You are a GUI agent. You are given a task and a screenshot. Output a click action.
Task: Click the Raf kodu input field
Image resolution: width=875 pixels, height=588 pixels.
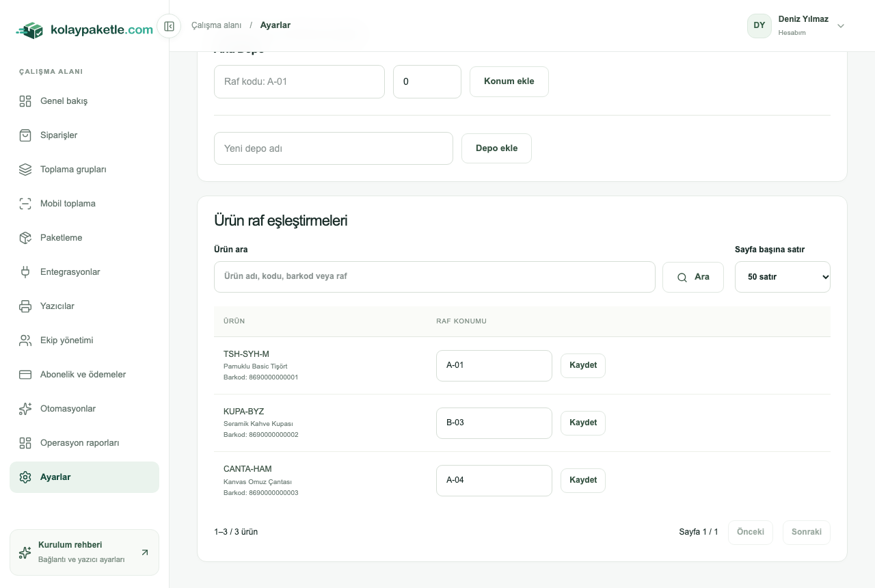pos(299,81)
